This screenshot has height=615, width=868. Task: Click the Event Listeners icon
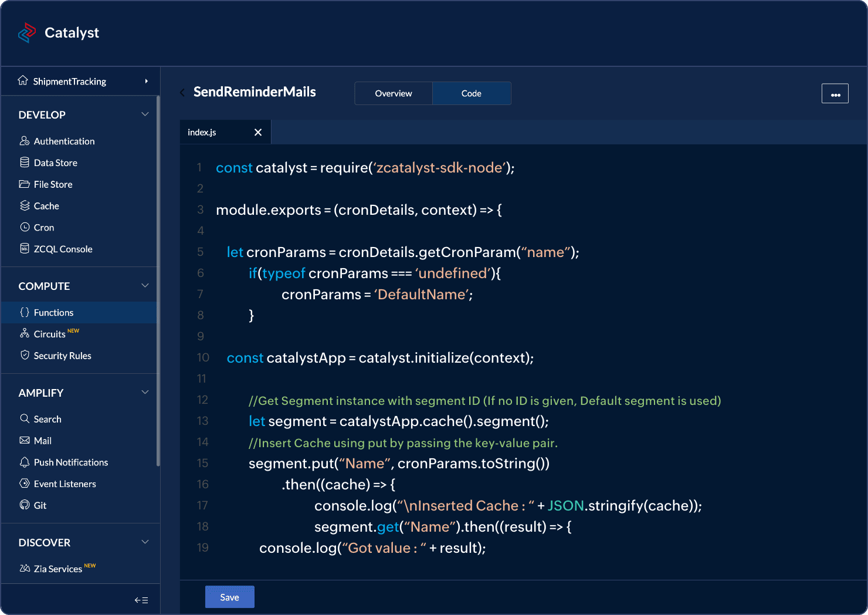click(x=25, y=484)
